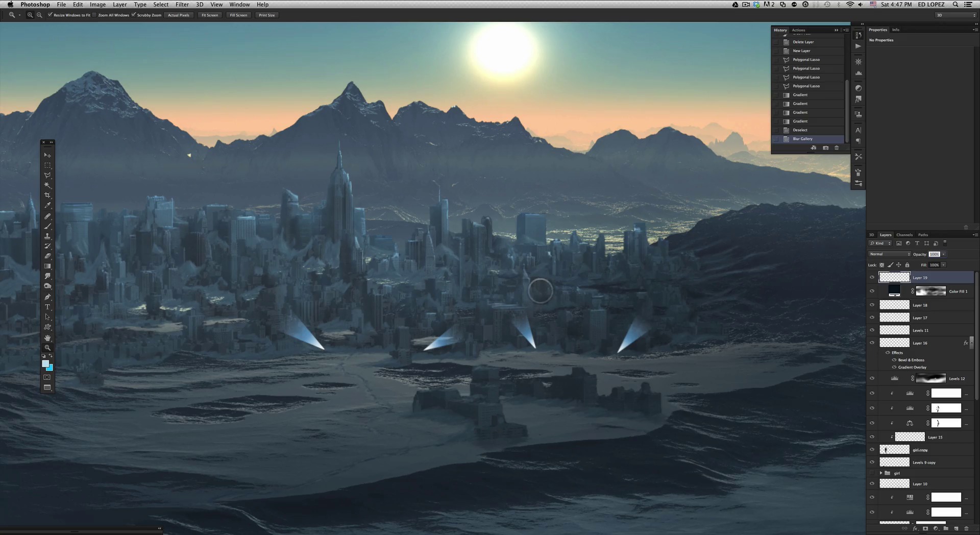This screenshot has height=535, width=980.
Task: Hide Layer 17 visibility eye
Action: click(x=872, y=318)
